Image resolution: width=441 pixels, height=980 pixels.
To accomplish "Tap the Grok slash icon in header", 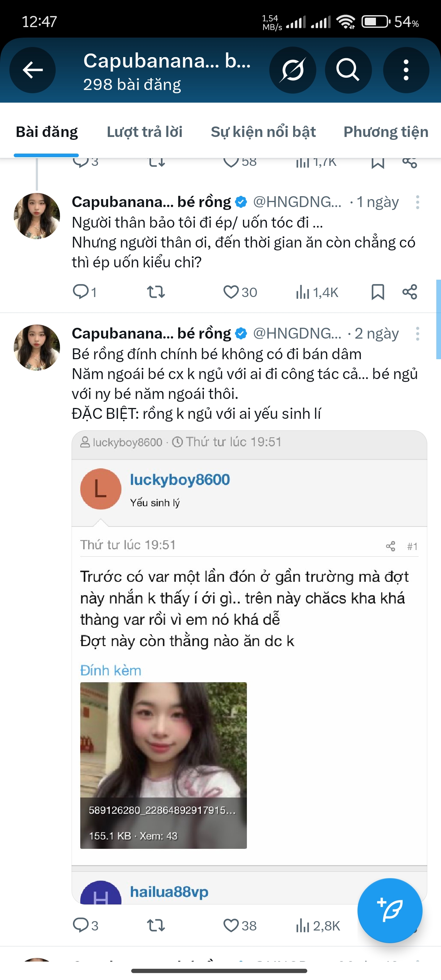I will point(292,70).
